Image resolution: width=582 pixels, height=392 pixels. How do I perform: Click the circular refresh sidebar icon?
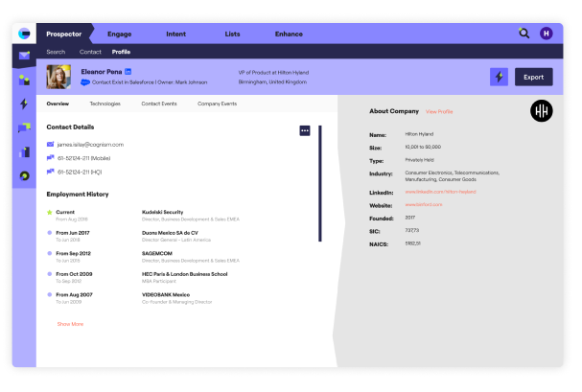[25, 175]
